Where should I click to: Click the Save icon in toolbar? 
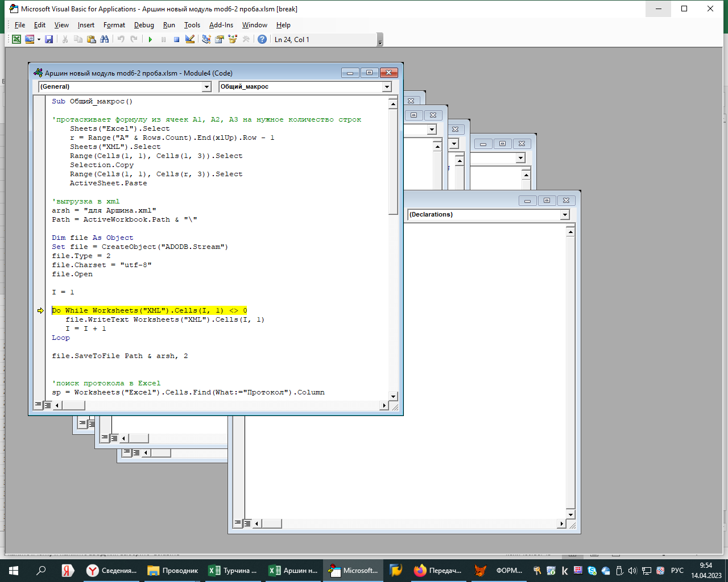pos(49,39)
